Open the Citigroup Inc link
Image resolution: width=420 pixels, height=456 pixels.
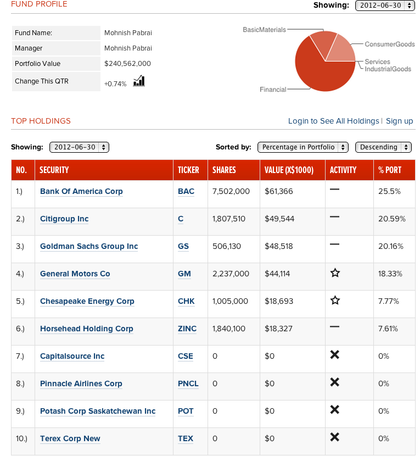pyautogui.click(x=64, y=219)
